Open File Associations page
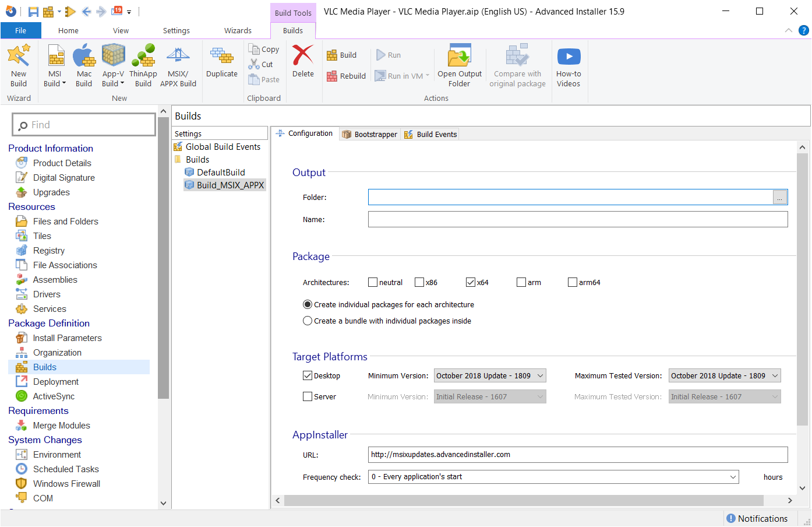812x527 pixels. coord(65,265)
